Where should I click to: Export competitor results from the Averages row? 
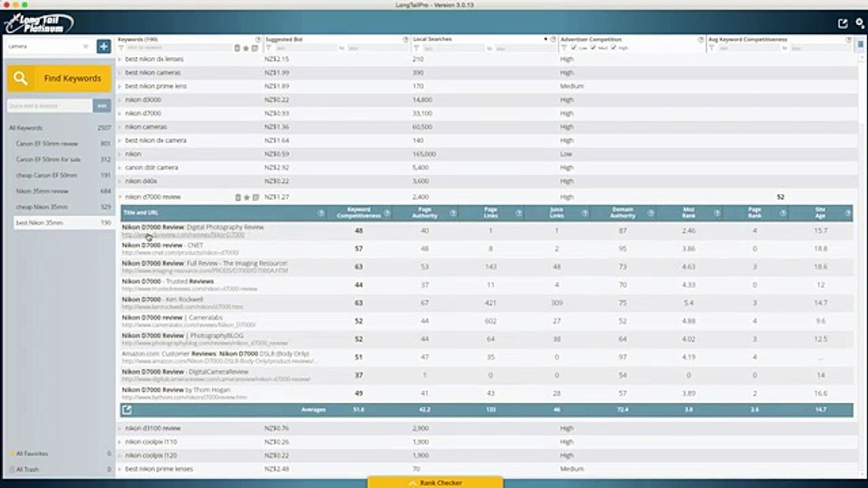click(127, 409)
